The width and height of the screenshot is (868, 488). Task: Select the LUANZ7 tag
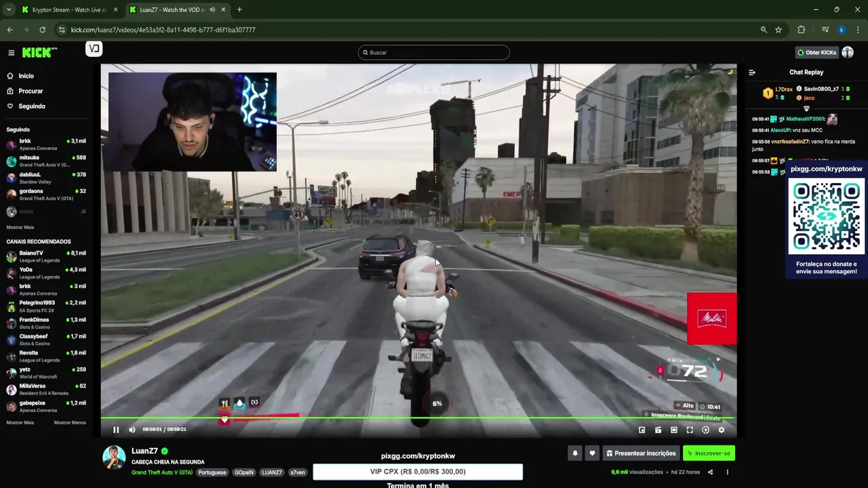272,472
